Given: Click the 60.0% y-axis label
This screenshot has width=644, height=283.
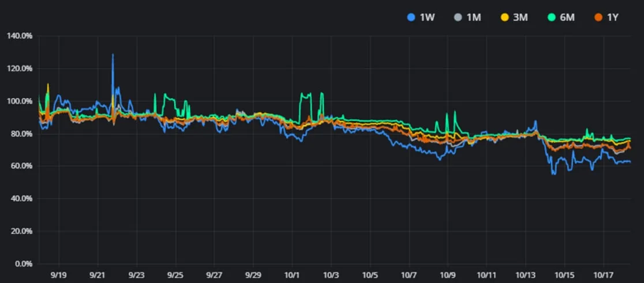Looking at the screenshot, I should click(22, 166).
